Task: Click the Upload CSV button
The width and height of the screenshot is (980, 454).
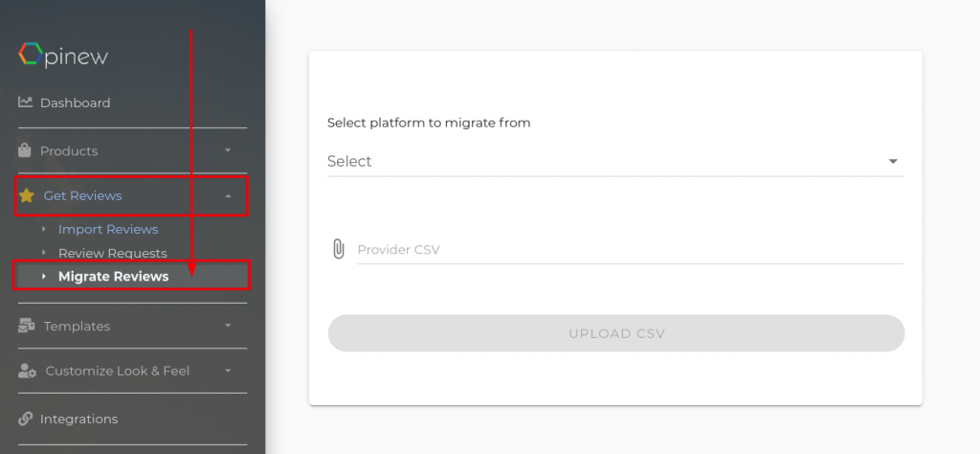Action: 616,333
